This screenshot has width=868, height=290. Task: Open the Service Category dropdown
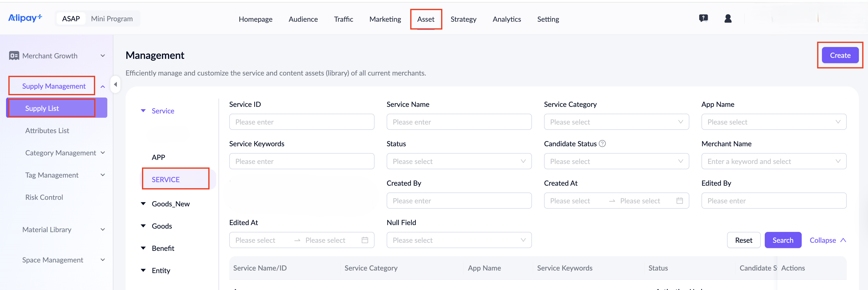tap(616, 122)
